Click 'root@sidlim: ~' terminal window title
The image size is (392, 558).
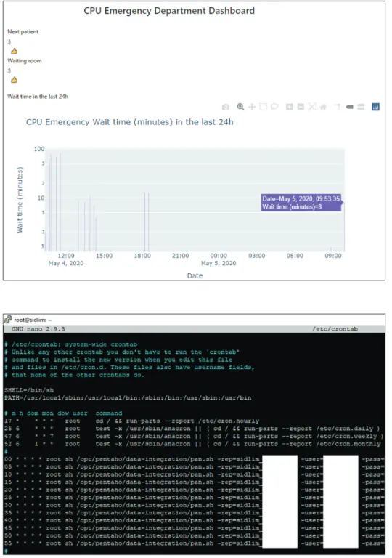pos(33,320)
